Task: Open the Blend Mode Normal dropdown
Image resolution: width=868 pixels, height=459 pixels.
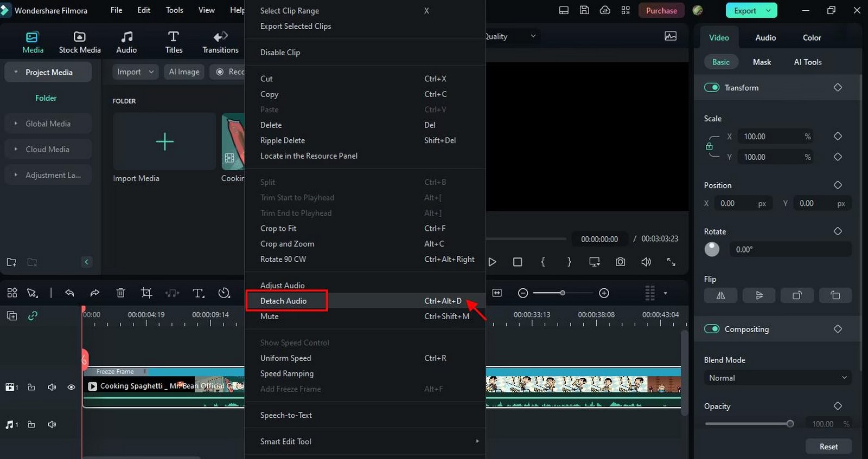Action: (777, 378)
